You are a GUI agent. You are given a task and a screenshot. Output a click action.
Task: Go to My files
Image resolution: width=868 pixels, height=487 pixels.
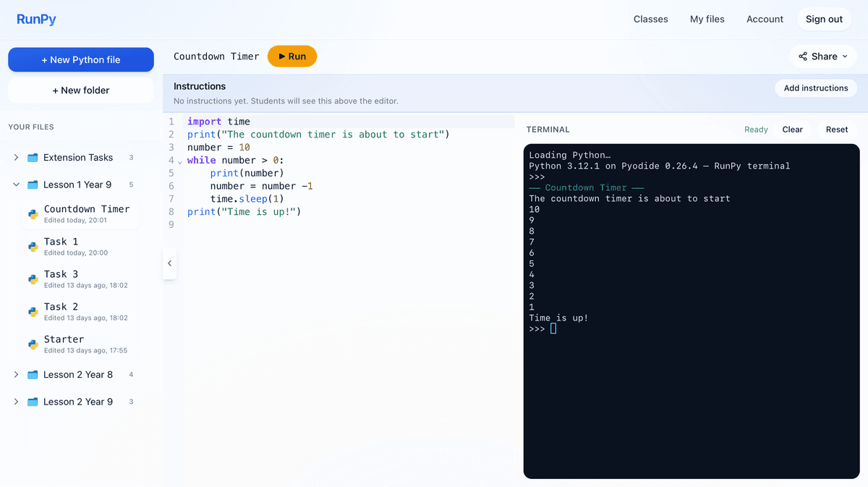point(707,20)
